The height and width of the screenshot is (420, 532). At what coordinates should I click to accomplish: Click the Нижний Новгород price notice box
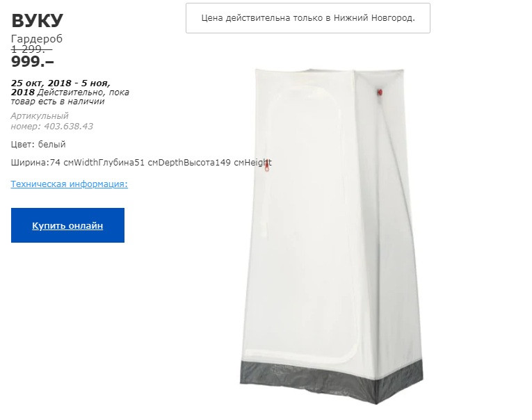(308, 18)
